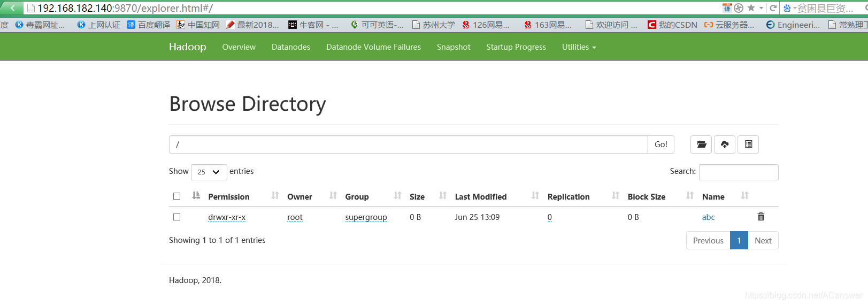Sort by Owner column arrows icon
Image resolution: width=868 pixels, height=305 pixels.
click(333, 196)
